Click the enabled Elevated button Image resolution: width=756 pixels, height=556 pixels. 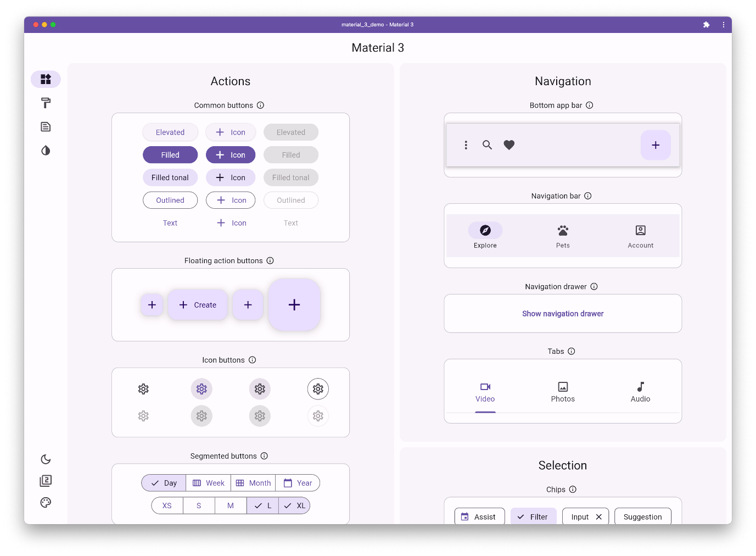pos(170,132)
